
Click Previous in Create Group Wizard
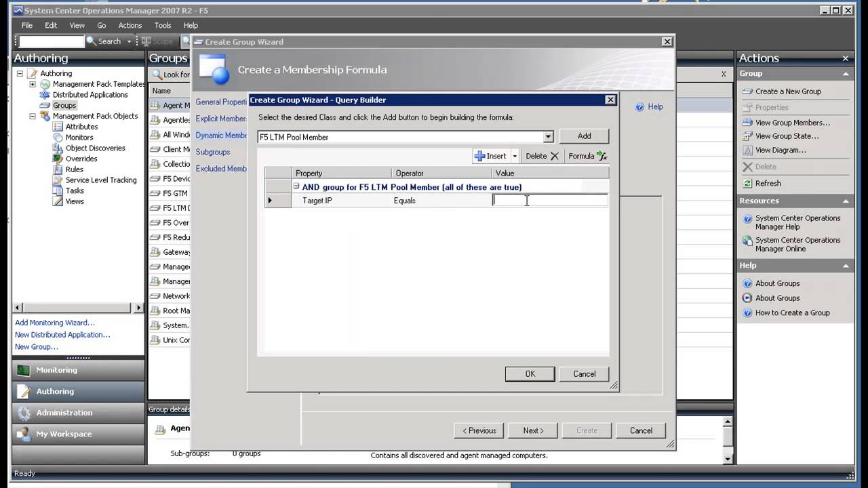pos(479,430)
